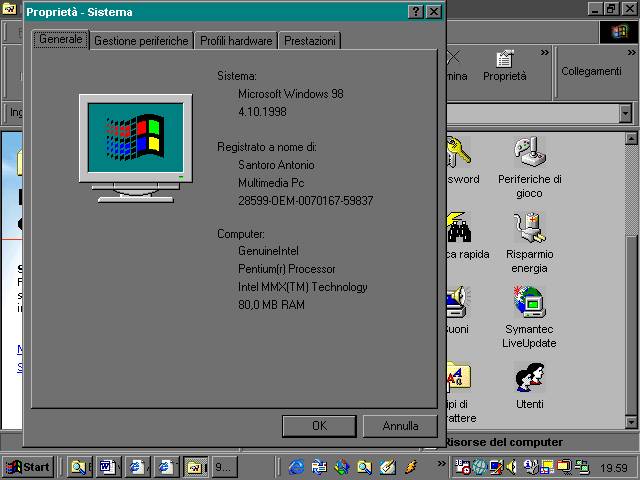Screen dimensions: 640x480
Task: Launch Internet Explorer from quick launch
Action: click(x=296, y=467)
